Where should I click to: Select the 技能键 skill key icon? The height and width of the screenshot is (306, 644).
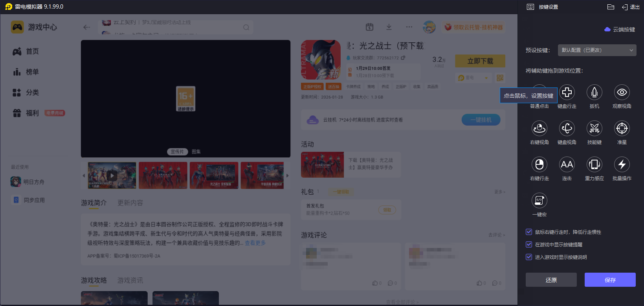(x=594, y=129)
